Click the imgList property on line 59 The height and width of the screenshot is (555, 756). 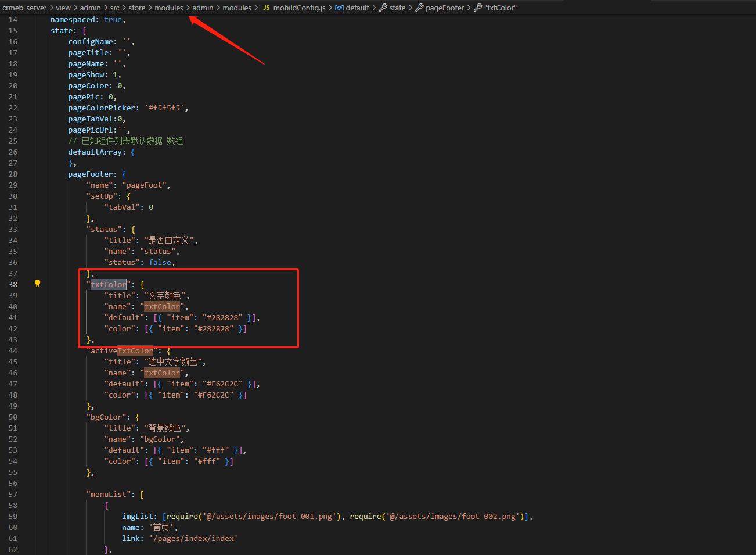pyautogui.click(x=138, y=516)
